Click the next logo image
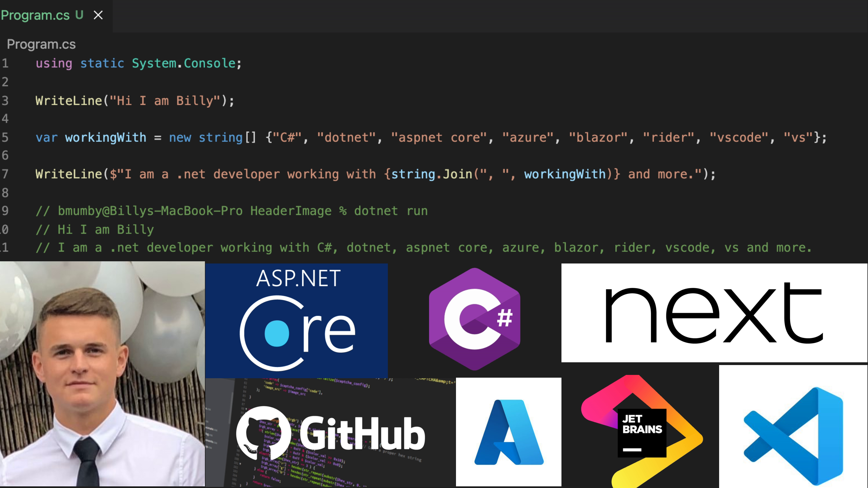The width and height of the screenshot is (868, 488). coord(714,313)
